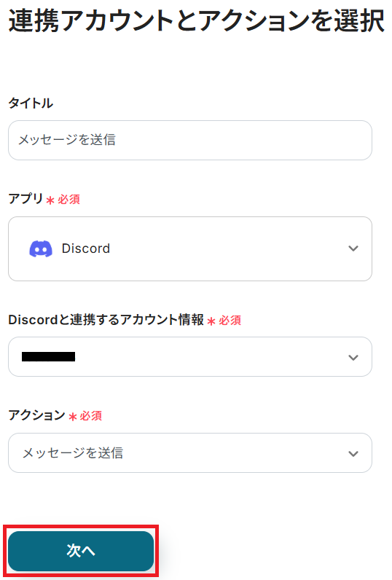Click the asterisk next to アカウント情報 label

(x=211, y=321)
